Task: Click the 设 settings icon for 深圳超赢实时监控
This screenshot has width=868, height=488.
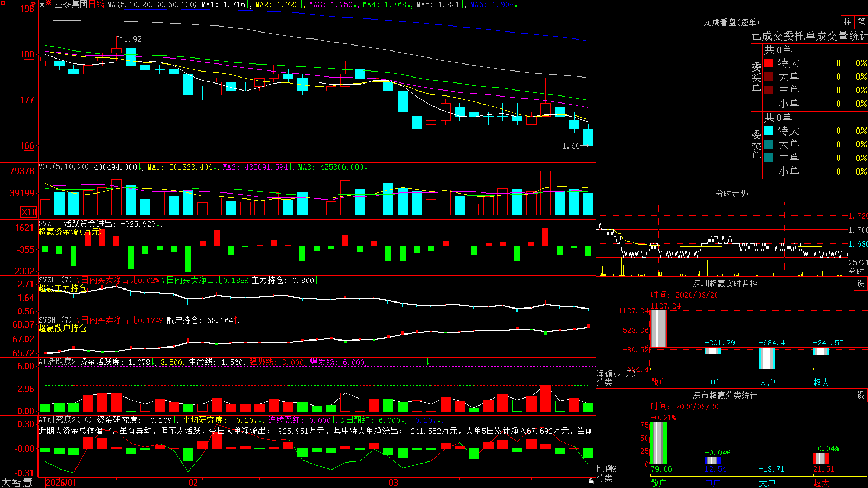Action: tap(861, 284)
